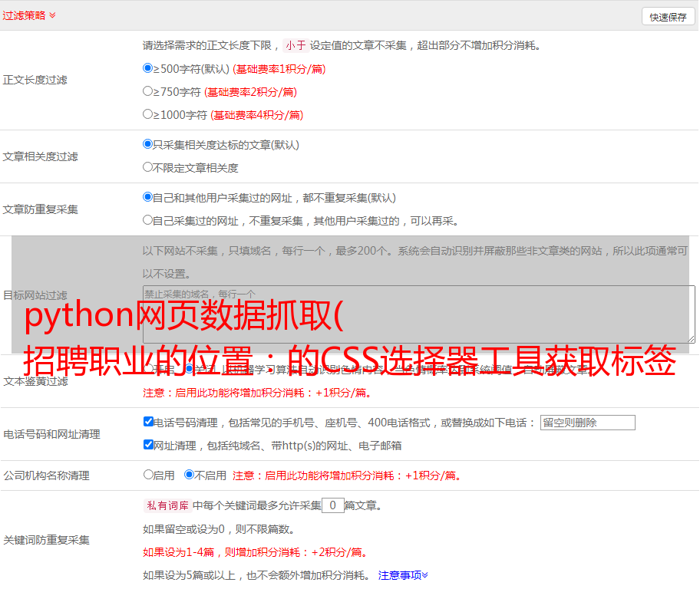Expand the 过滤策略 section header
Screen dimensions: 700x589
(29, 15)
